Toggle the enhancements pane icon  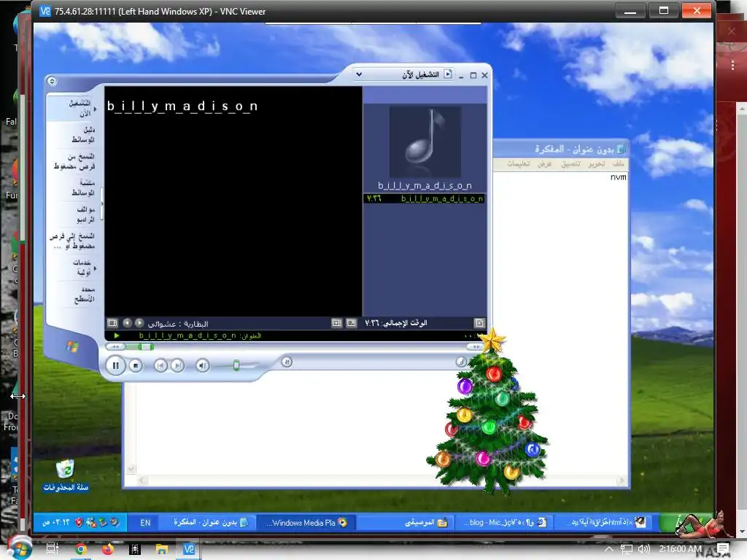click(x=112, y=323)
